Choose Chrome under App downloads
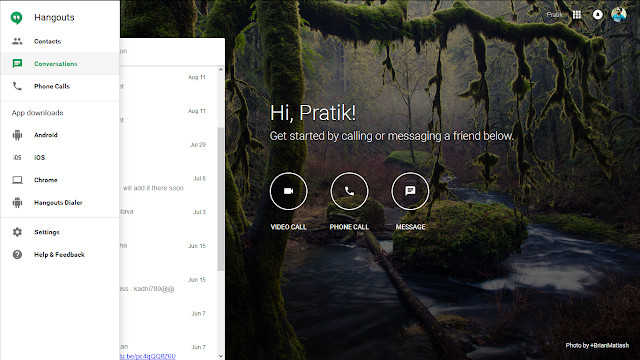The image size is (640, 360). tap(60, 180)
